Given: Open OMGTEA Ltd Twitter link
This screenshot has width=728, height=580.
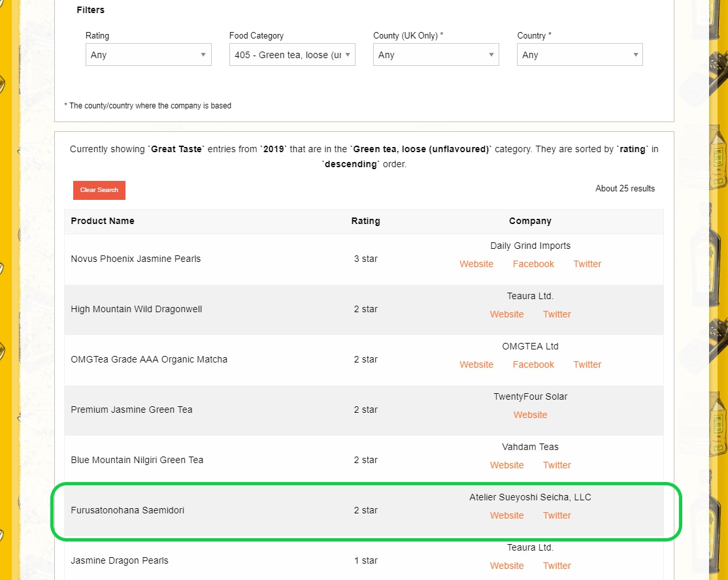Looking at the screenshot, I should coord(587,364).
